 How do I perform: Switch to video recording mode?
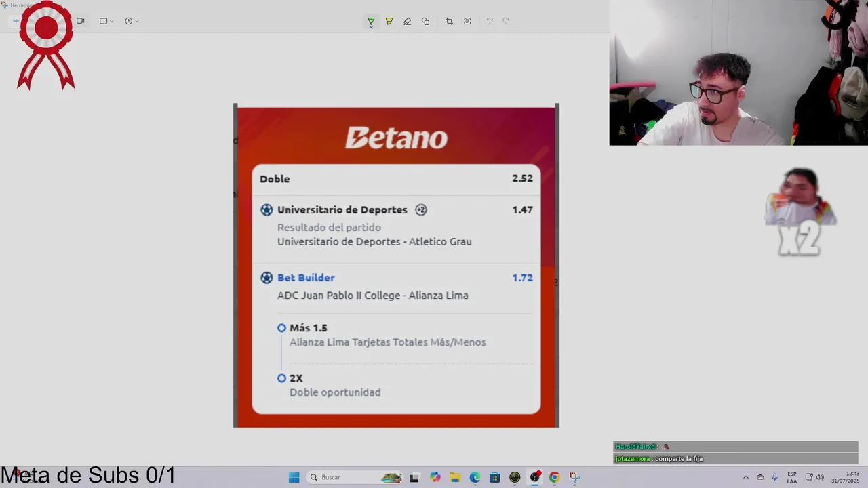click(x=80, y=21)
